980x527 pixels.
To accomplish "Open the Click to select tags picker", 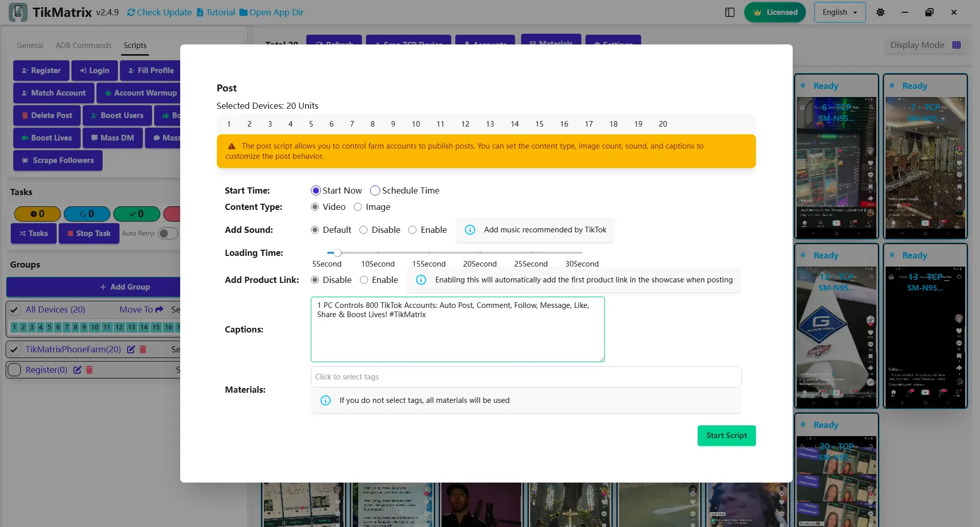I will [x=526, y=376].
